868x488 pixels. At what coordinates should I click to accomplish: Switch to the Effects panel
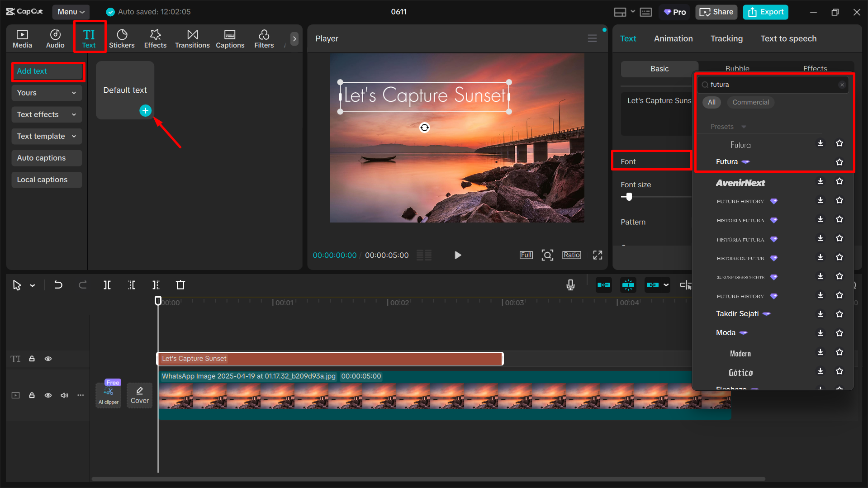tap(155, 38)
